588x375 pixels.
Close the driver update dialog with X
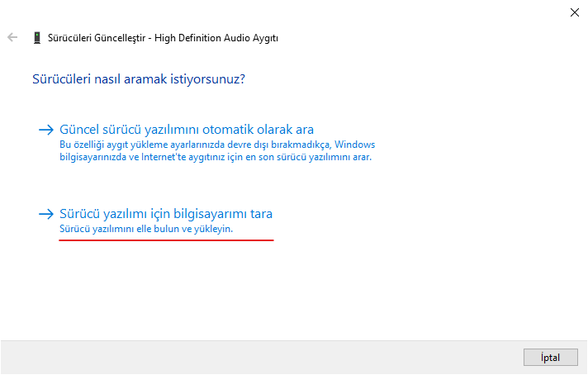coord(574,12)
